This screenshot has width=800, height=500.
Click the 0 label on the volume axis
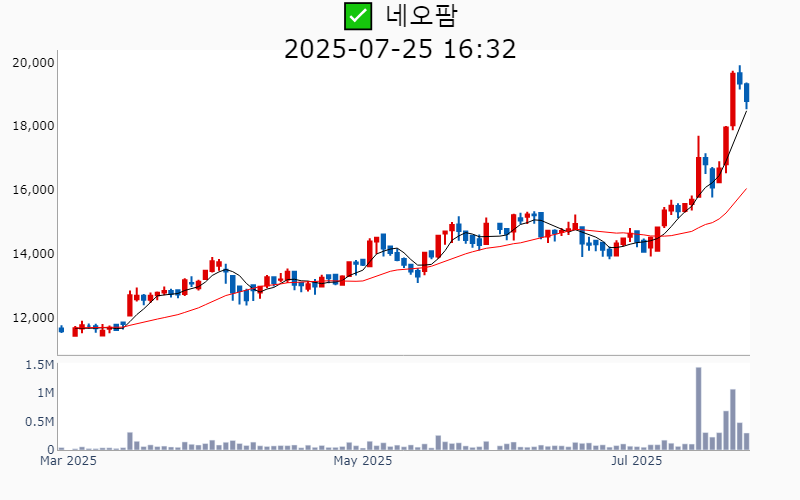point(51,449)
